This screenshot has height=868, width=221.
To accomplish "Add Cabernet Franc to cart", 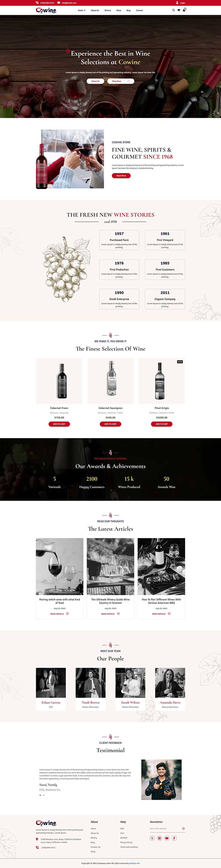I will coord(59,424).
